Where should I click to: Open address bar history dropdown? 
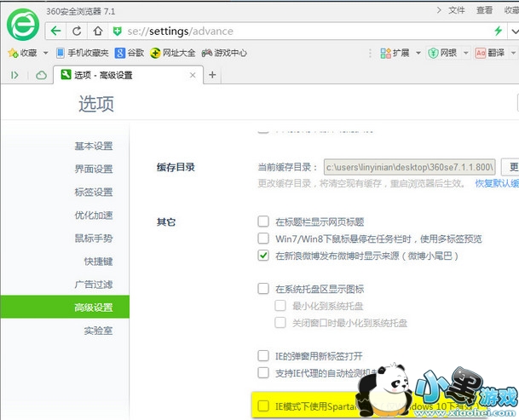click(515, 32)
